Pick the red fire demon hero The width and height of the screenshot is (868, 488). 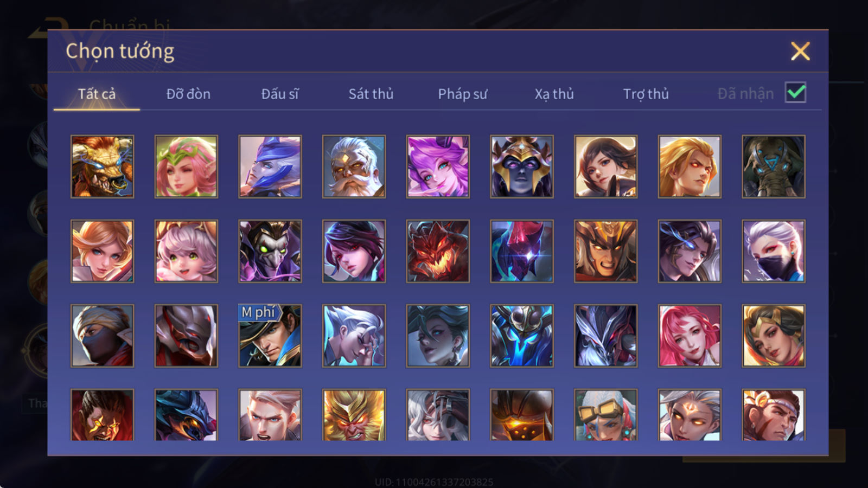coord(438,251)
